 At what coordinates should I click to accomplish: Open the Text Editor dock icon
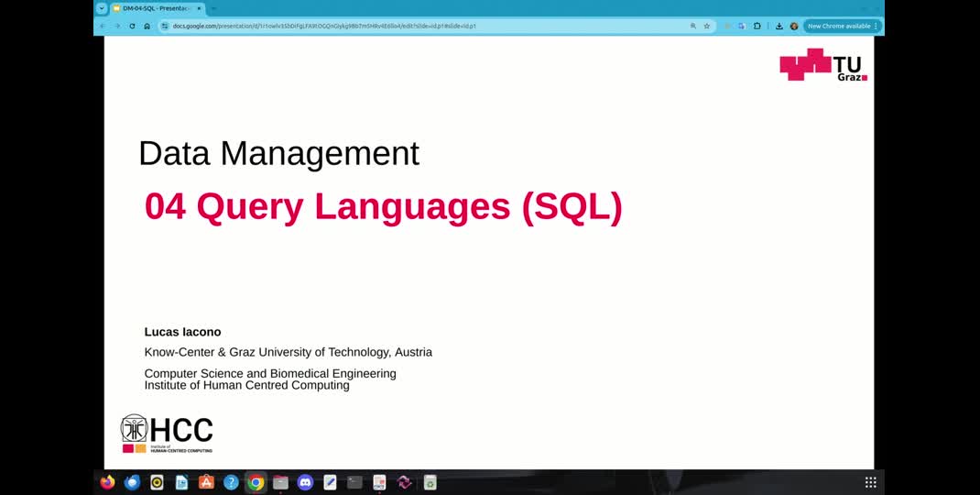pyautogui.click(x=330, y=482)
